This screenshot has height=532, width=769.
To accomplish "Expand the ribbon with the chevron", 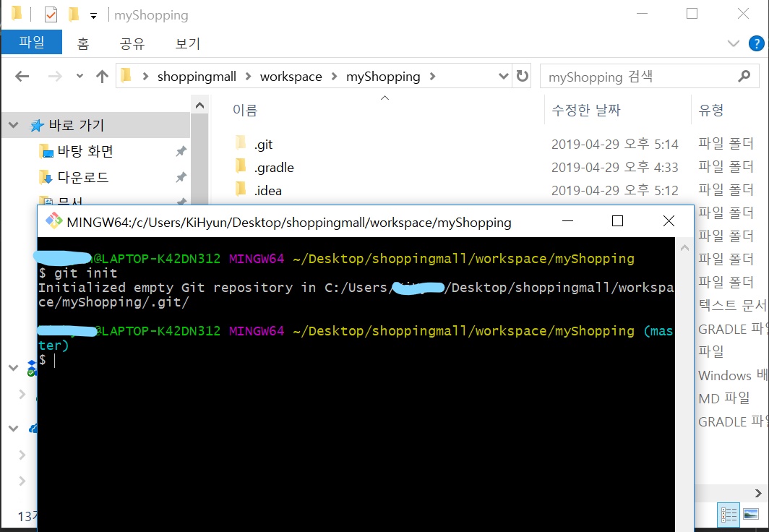I will [x=733, y=43].
